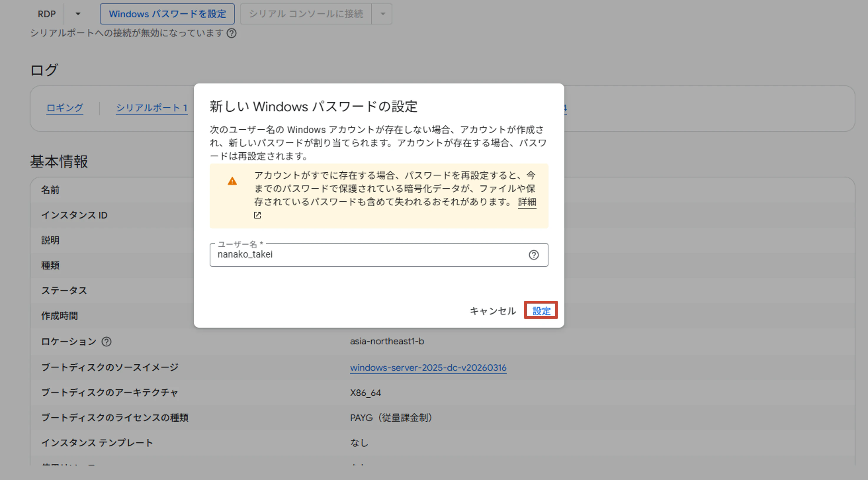Open the シリアルポート 1 link
The image size is (868, 480).
pos(151,108)
